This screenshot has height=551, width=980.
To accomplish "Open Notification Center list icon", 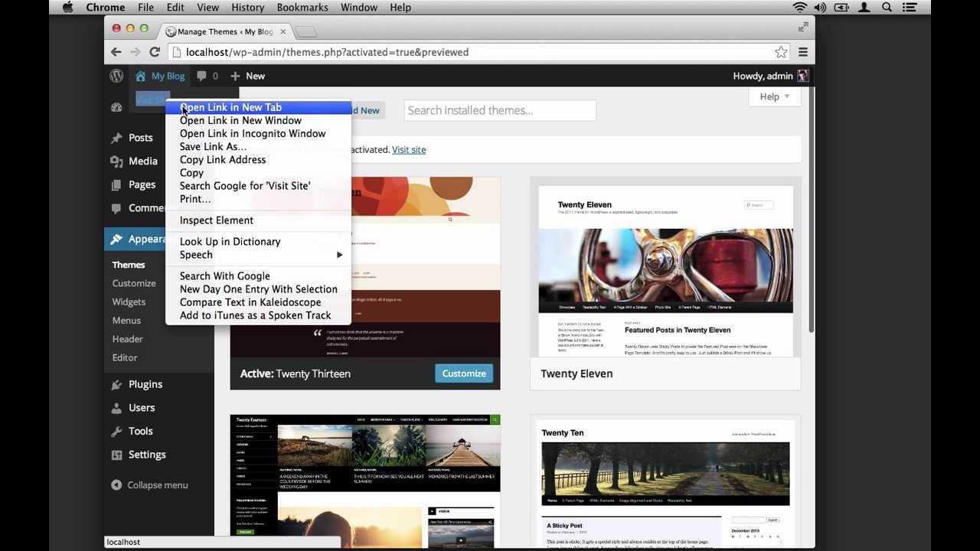I will 909,7.
